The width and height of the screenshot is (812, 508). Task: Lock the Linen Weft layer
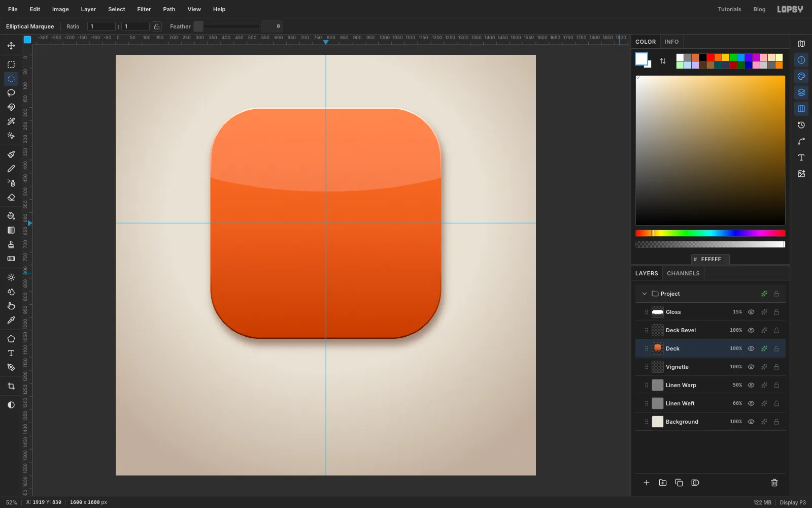point(776,403)
